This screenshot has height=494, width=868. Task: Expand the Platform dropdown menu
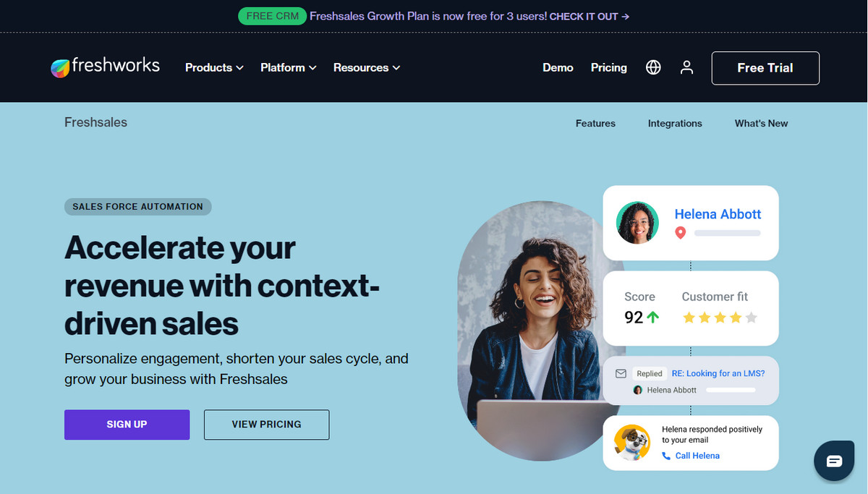[x=288, y=67]
